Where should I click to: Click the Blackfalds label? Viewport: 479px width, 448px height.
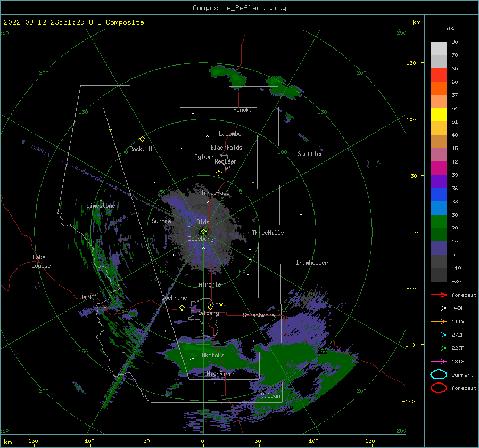click(226, 148)
